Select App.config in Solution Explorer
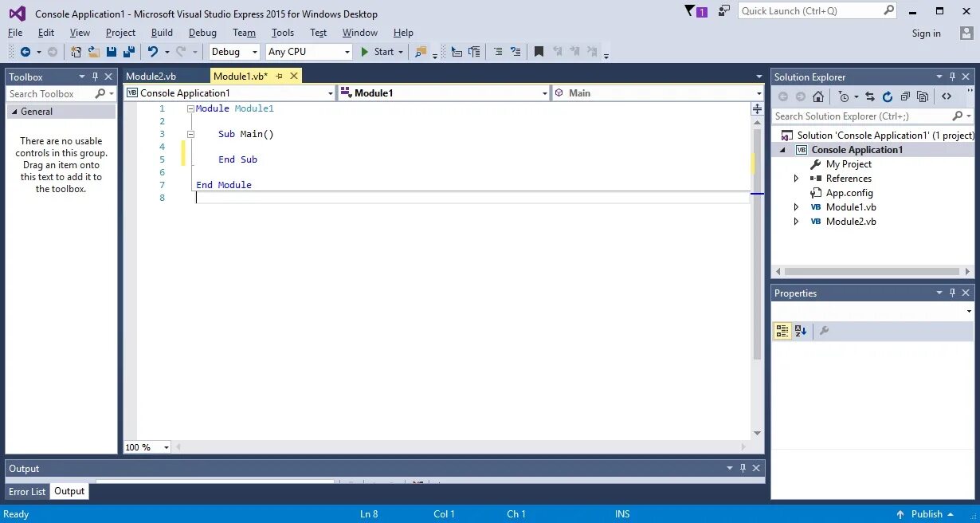Image resolution: width=980 pixels, height=523 pixels. [x=849, y=193]
